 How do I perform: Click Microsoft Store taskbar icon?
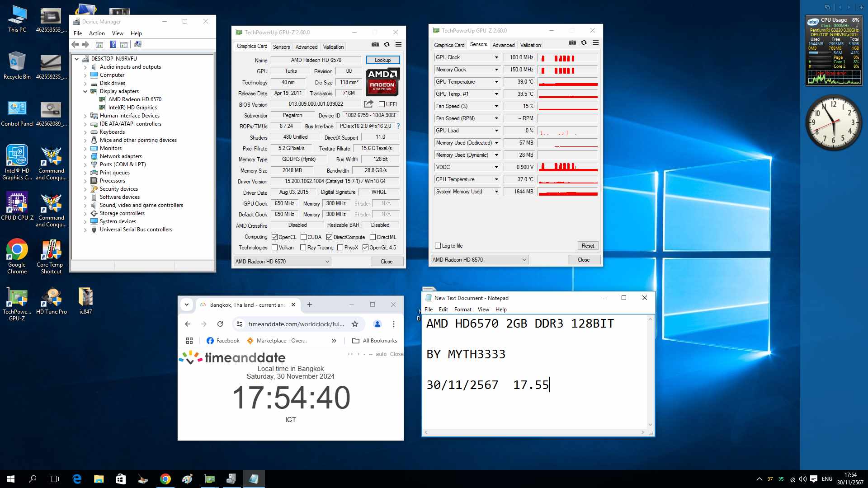pos(121,479)
